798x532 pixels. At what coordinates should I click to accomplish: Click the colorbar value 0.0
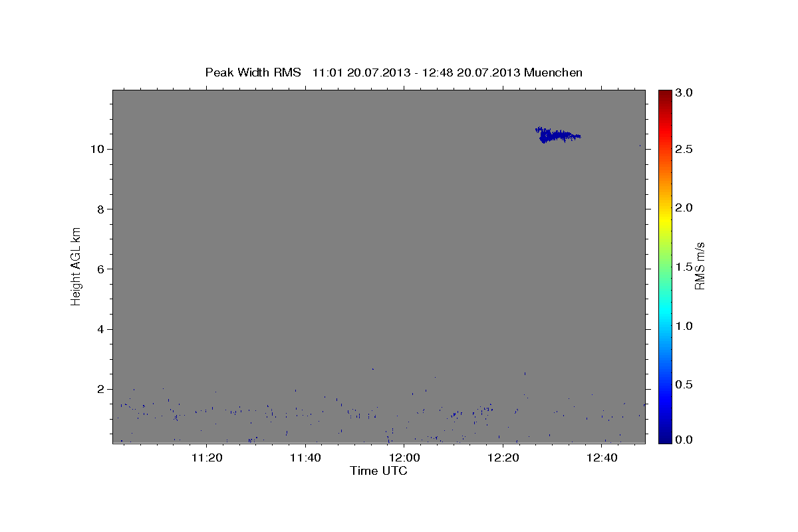pos(684,440)
